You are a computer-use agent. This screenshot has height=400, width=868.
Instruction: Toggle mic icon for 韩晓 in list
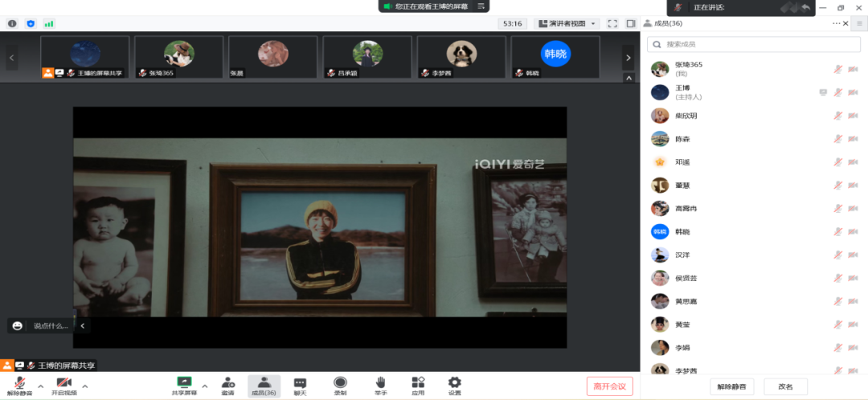coord(838,232)
